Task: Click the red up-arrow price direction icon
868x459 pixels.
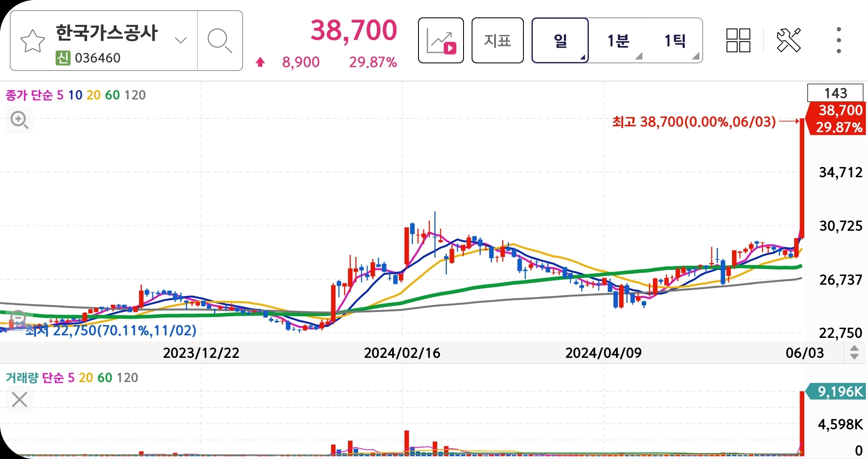Action: [260, 62]
